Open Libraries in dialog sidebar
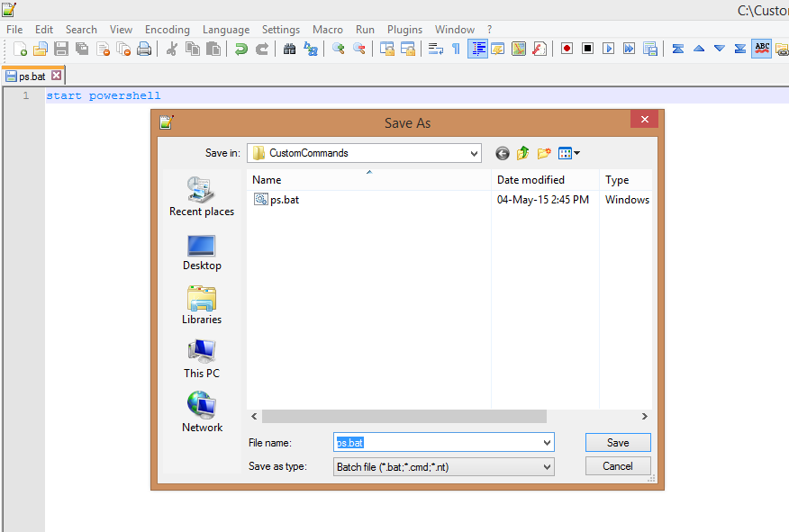 (x=202, y=306)
